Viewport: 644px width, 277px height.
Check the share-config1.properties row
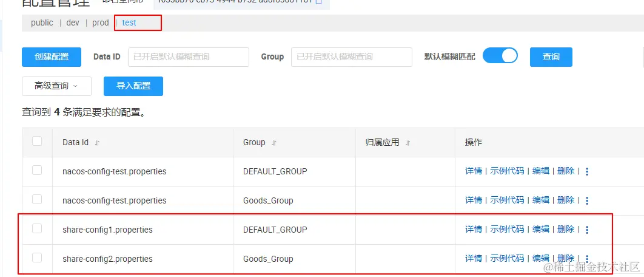click(37, 228)
